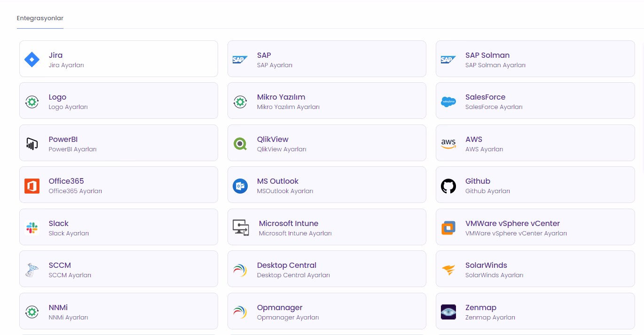The width and height of the screenshot is (644, 335).
Task: Select the SolarWinds title
Action: pos(486,265)
